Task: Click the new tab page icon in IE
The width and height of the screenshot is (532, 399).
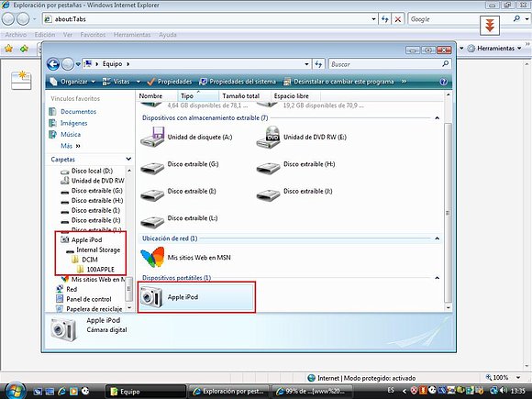Action: point(21,80)
